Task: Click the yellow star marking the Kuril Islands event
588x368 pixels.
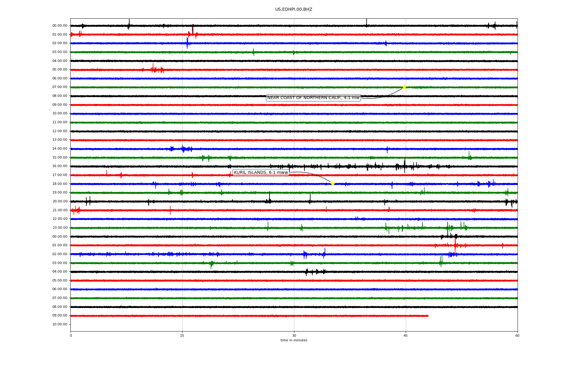Action: tap(333, 184)
